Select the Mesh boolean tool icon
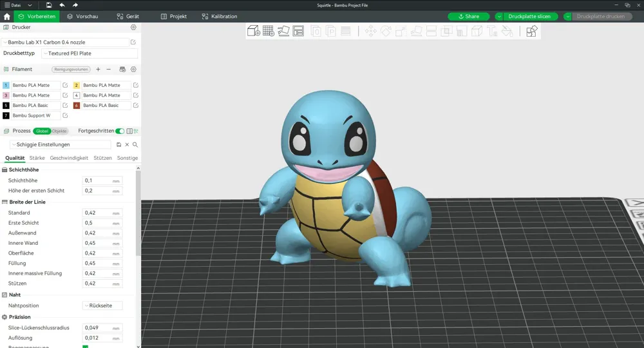644x348 pixels. click(x=446, y=31)
